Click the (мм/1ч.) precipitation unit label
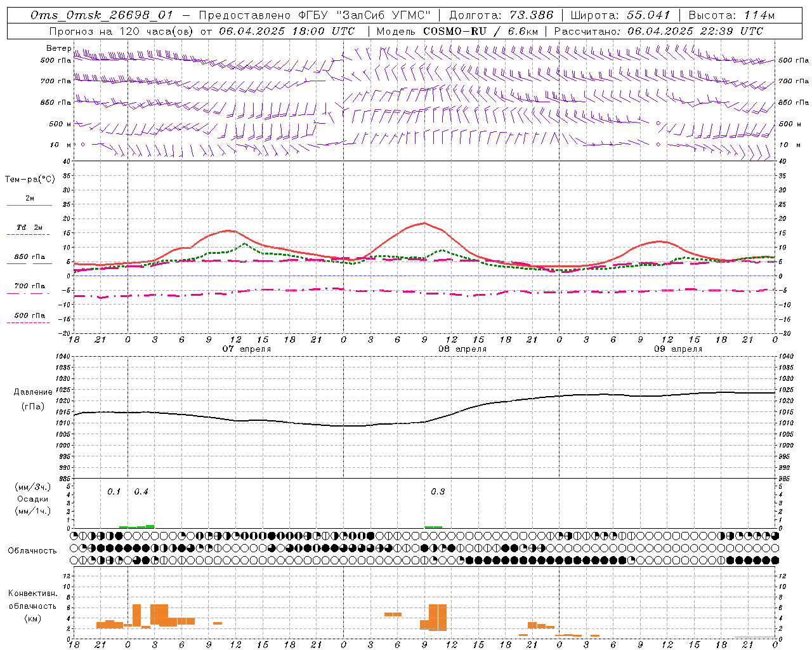 [33, 511]
